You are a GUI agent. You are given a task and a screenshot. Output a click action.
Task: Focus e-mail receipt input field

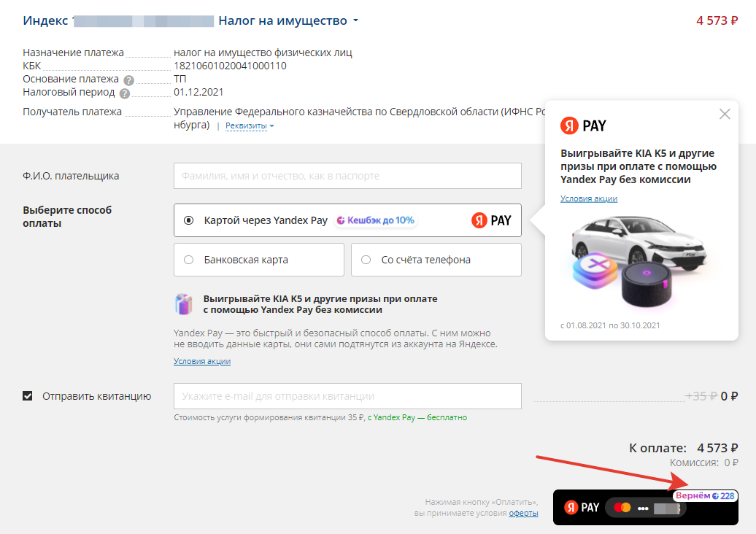tap(347, 396)
